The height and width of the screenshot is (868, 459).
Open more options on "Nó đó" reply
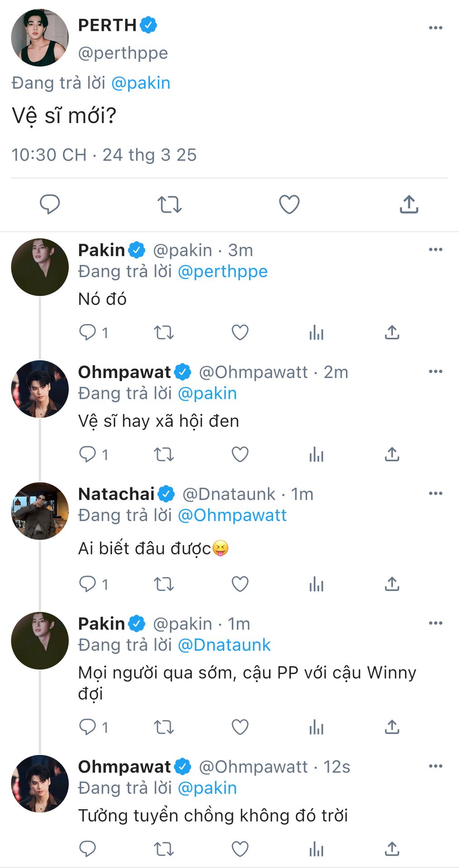(x=435, y=250)
